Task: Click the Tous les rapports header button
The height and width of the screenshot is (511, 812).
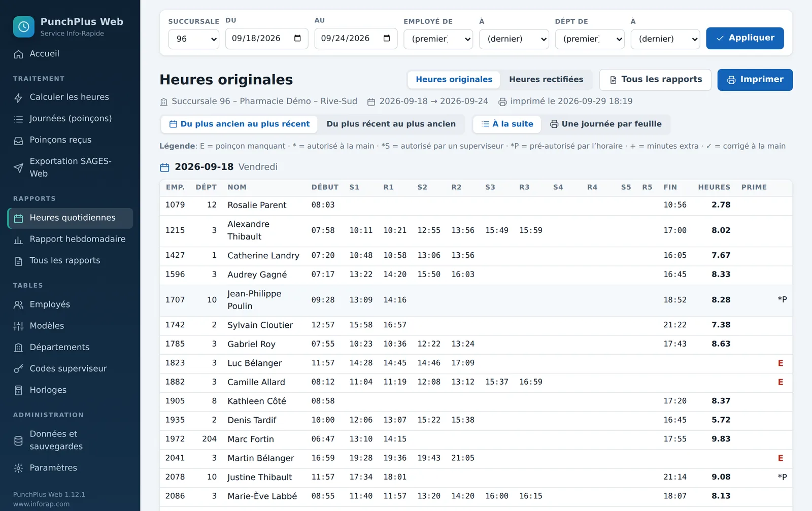Action: (655, 80)
